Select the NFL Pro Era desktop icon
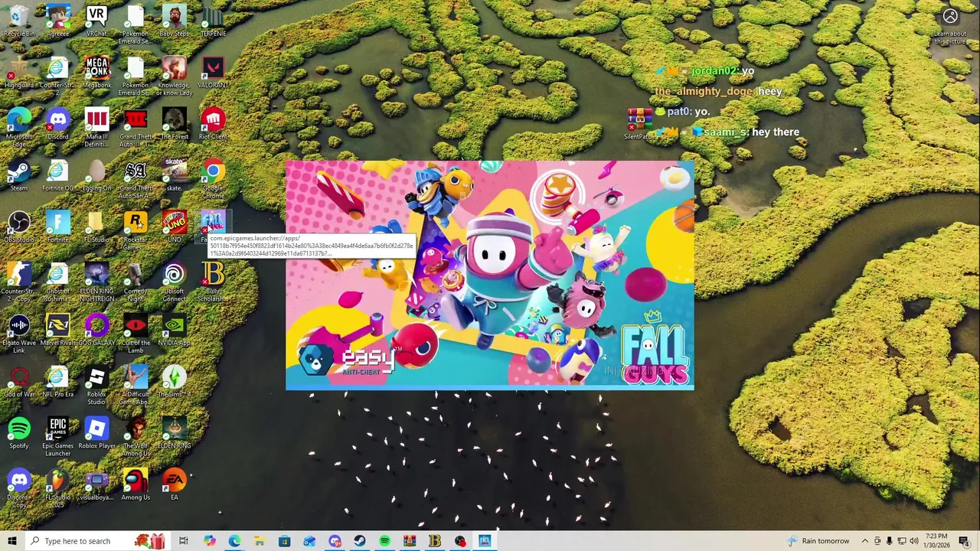The height and width of the screenshot is (551, 980). tap(58, 381)
